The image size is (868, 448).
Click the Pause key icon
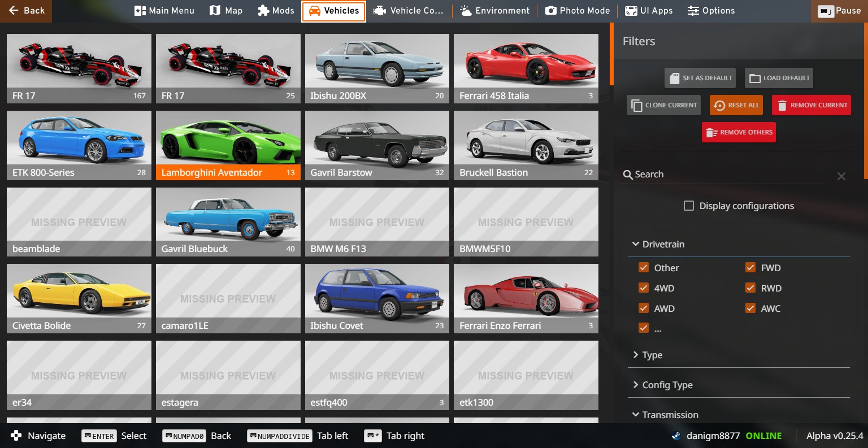pos(826,11)
